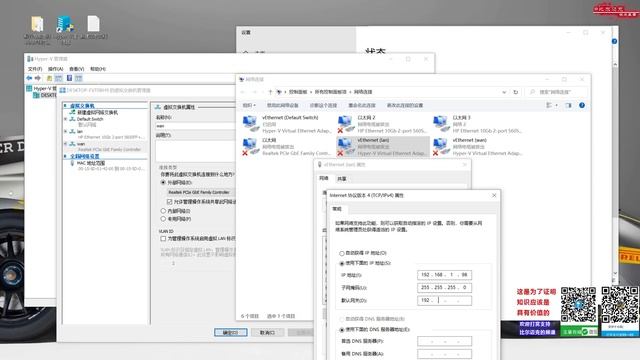Collapse the 虚拟交换机 section header
The height and width of the screenshot is (360, 640).
[82, 106]
